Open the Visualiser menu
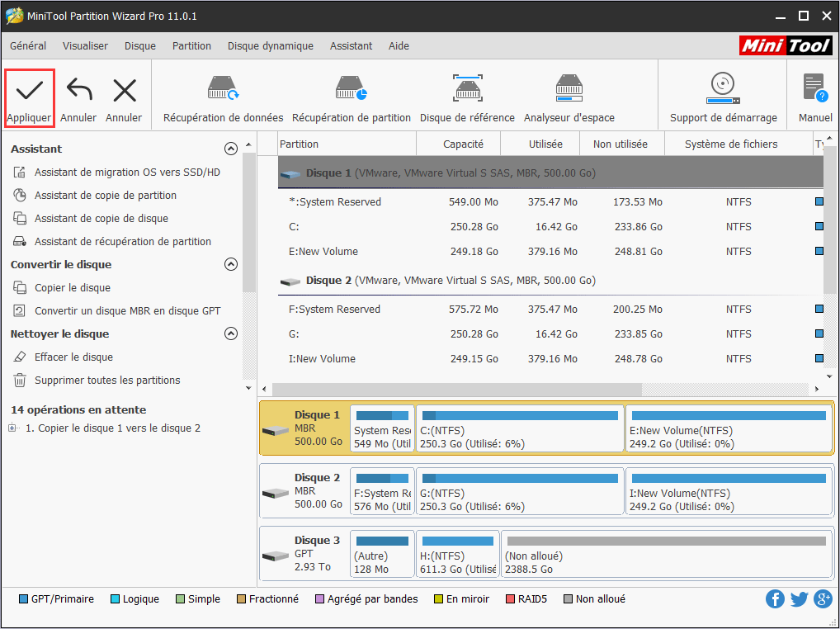840x629 pixels. coord(85,46)
